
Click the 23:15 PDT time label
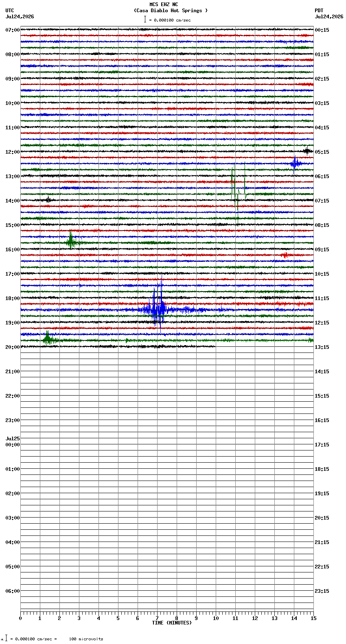coord(322,591)
